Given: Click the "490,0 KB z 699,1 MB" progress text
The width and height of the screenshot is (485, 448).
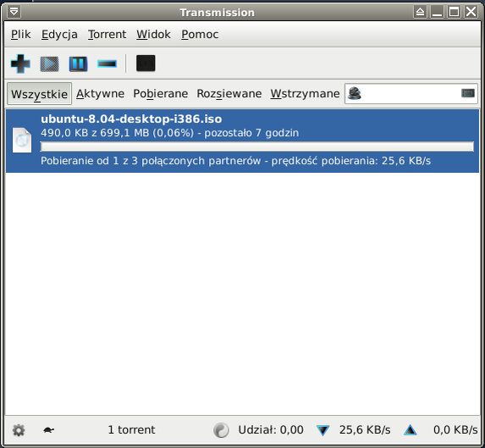Looking at the screenshot, I should click(96, 133).
